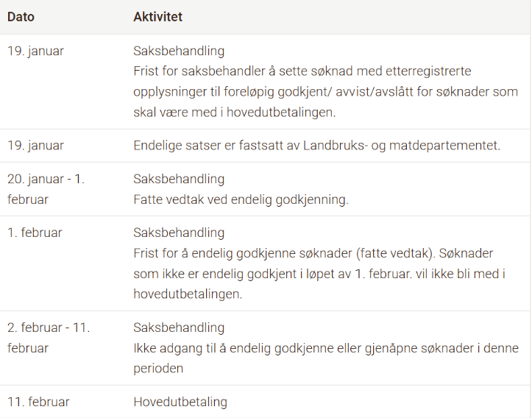This screenshot has width=532, height=418.
Task: Click the Saksbehandling label above 'Ikke adgang'
Action: coord(179,327)
